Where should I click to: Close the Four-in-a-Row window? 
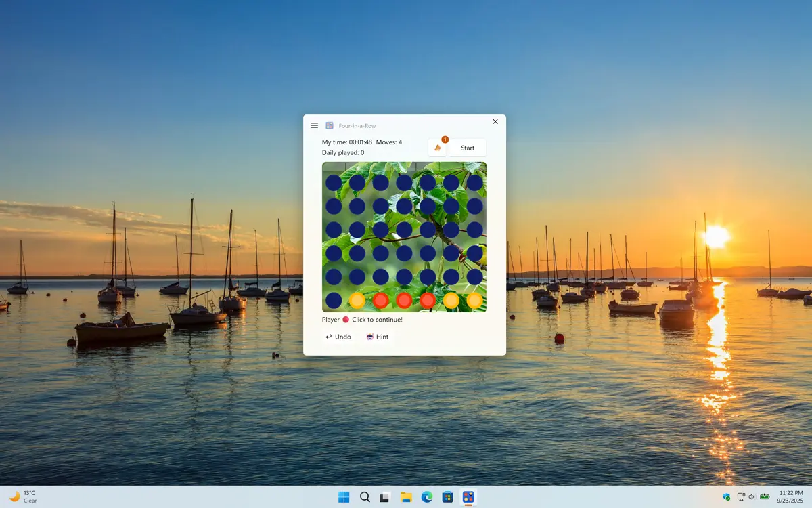point(495,122)
